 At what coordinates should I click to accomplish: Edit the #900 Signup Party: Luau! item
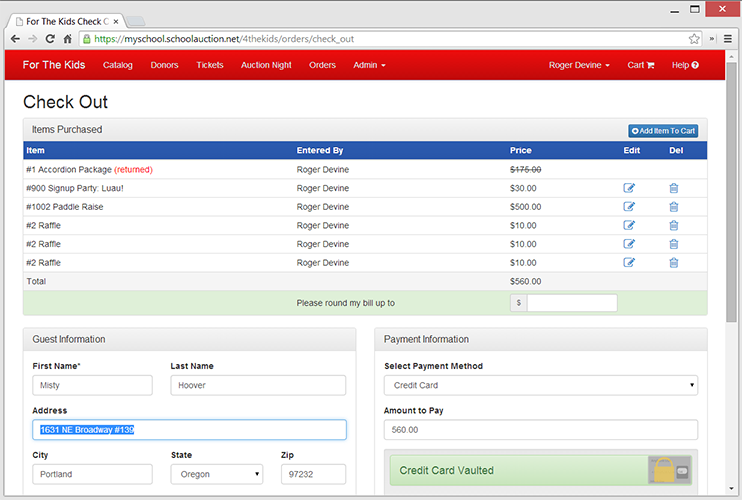pos(629,188)
